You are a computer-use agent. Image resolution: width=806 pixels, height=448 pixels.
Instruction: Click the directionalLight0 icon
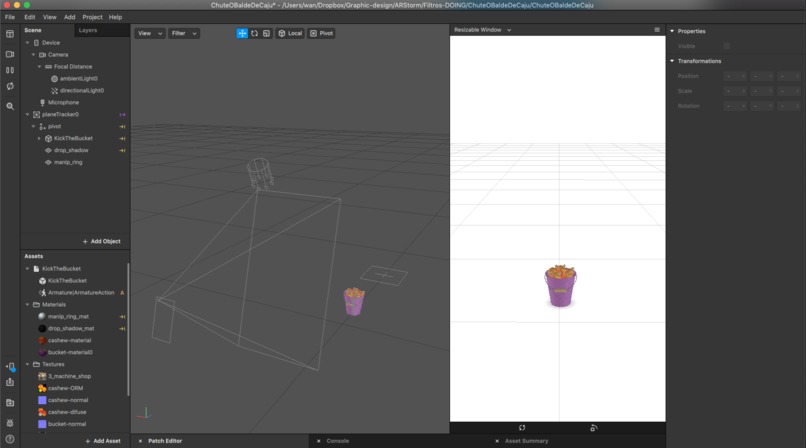coord(54,90)
